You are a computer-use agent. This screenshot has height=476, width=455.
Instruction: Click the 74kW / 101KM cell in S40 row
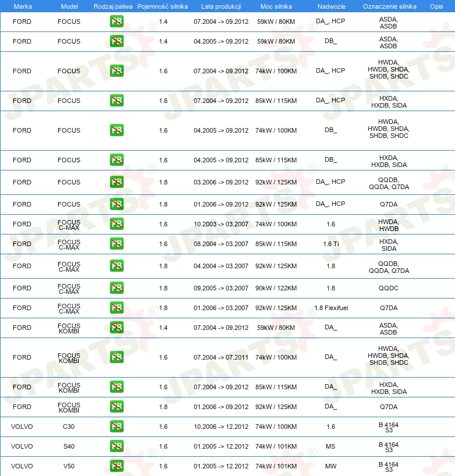coord(276,446)
